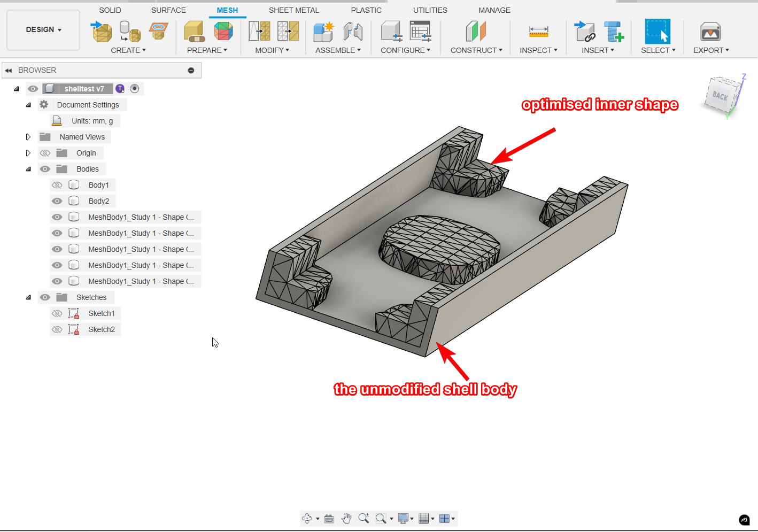Switch to the SHEET METAL tab
The height and width of the screenshot is (532, 758).
coord(293,10)
